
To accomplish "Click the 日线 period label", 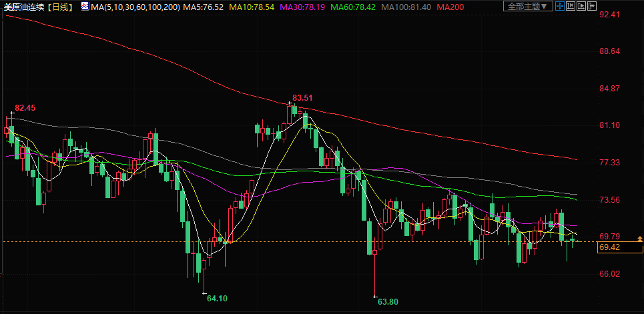I will click(x=63, y=7).
